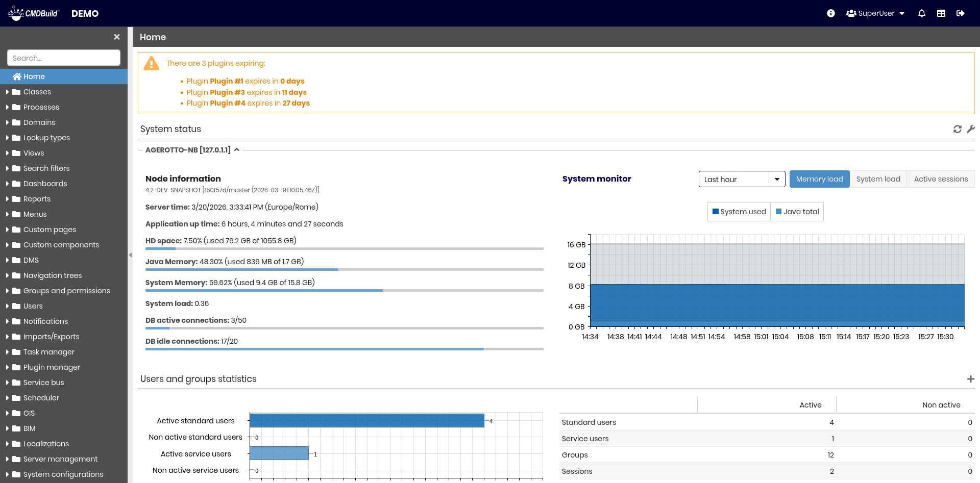Click the info icon in the header
Viewport: 980px width, 483px height.
pos(831,13)
